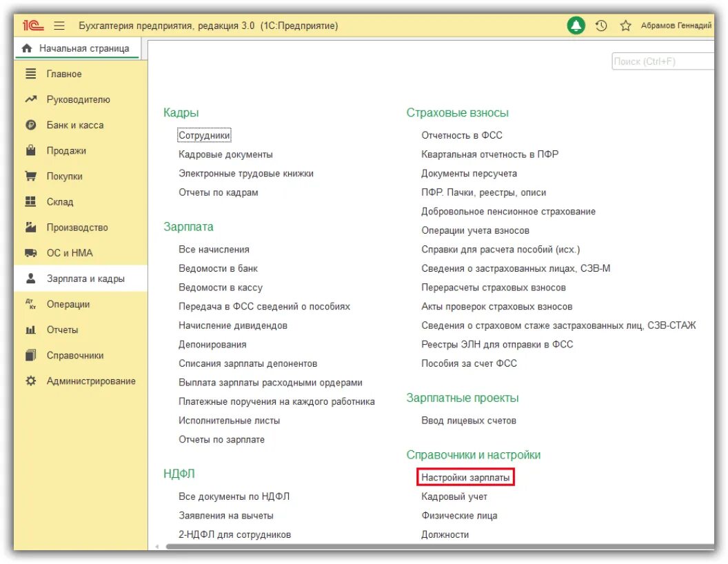Click the Продажи shopping bag icon
Viewport: 728px width, 564px height.
(x=30, y=150)
